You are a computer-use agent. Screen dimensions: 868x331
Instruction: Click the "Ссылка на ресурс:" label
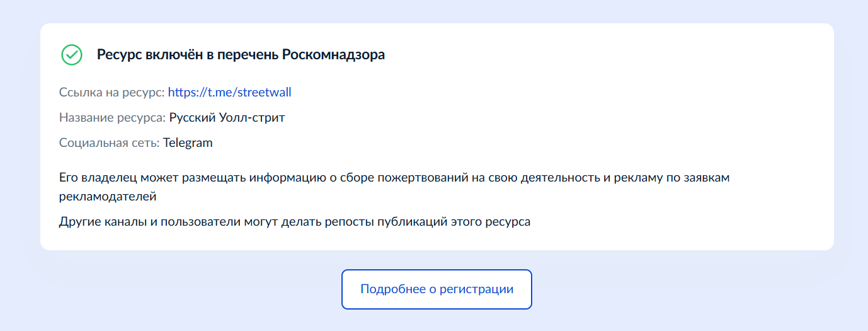pos(111,93)
